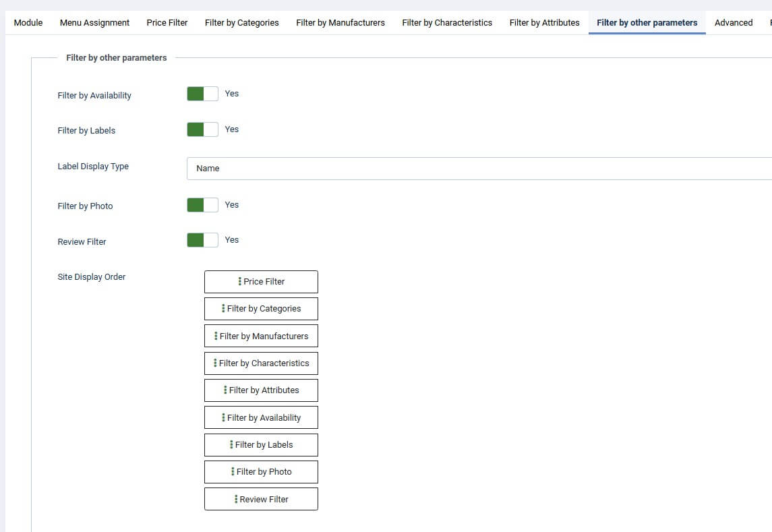Toggle the Review Filter switch
Viewport: 772px width, 532px height.
(202, 240)
